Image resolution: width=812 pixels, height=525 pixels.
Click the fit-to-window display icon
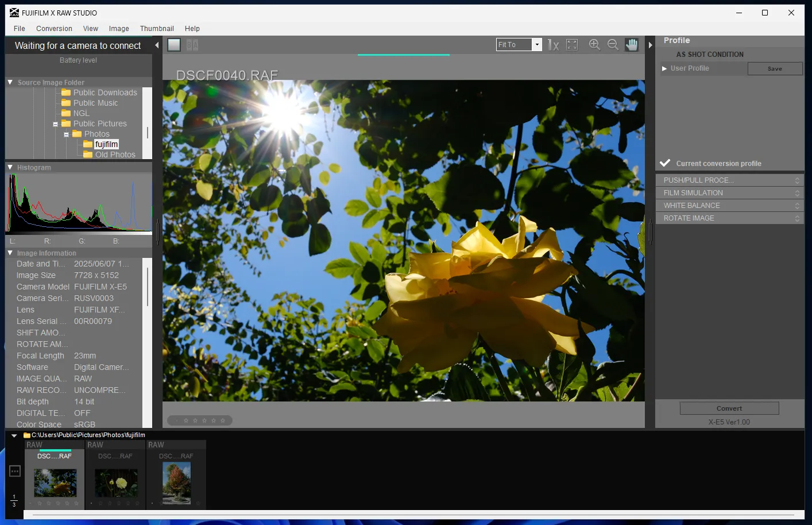pyautogui.click(x=572, y=44)
